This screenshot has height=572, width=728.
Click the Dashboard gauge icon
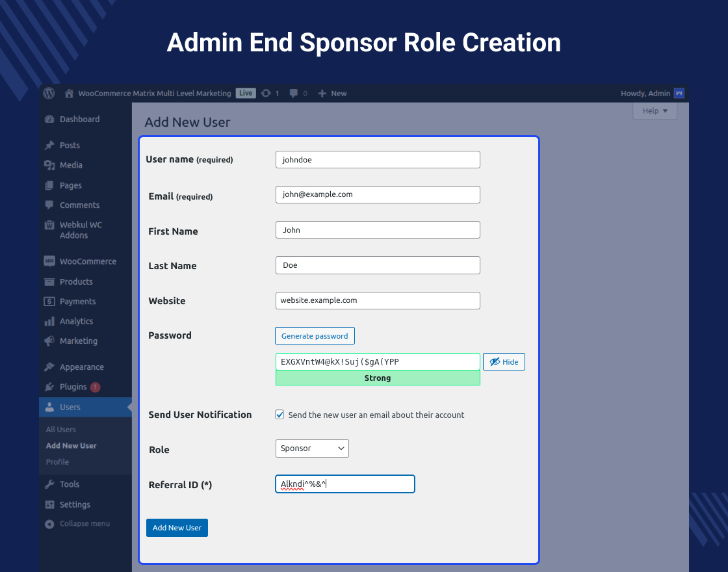point(49,120)
